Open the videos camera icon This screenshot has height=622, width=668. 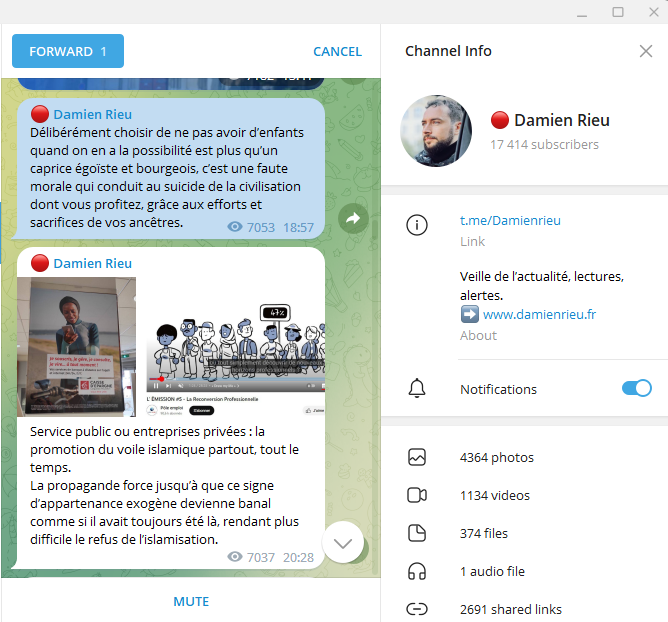coord(417,495)
